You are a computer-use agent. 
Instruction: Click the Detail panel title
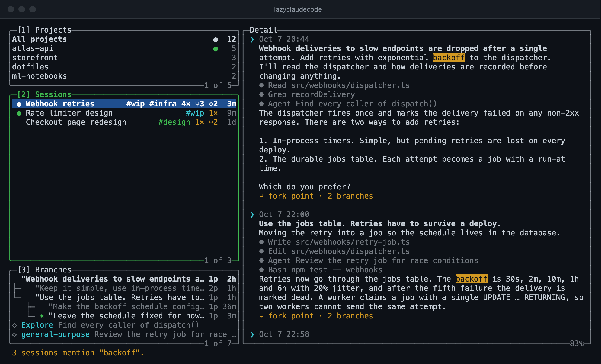click(x=263, y=30)
